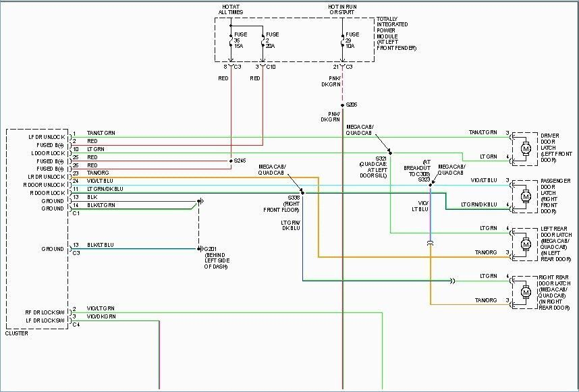This screenshot has height=392, width=579.
Task: Click the 'LF DR LOCK SW' label
Action: [x=45, y=320]
